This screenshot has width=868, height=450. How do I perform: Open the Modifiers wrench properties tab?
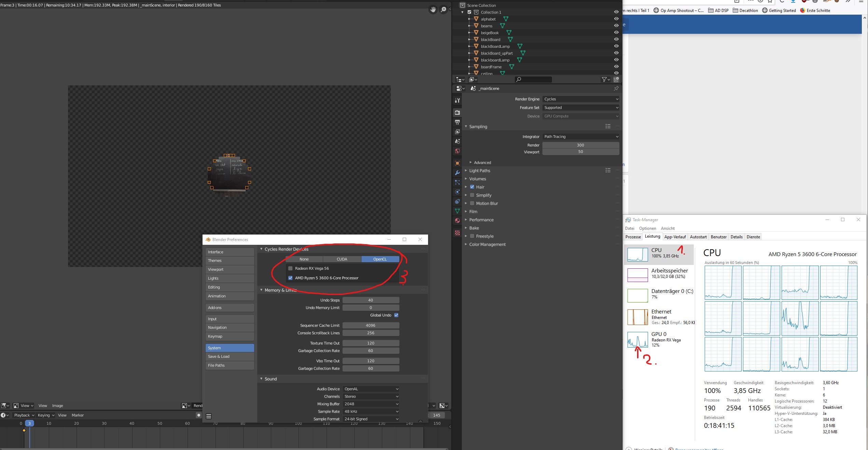click(x=457, y=173)
